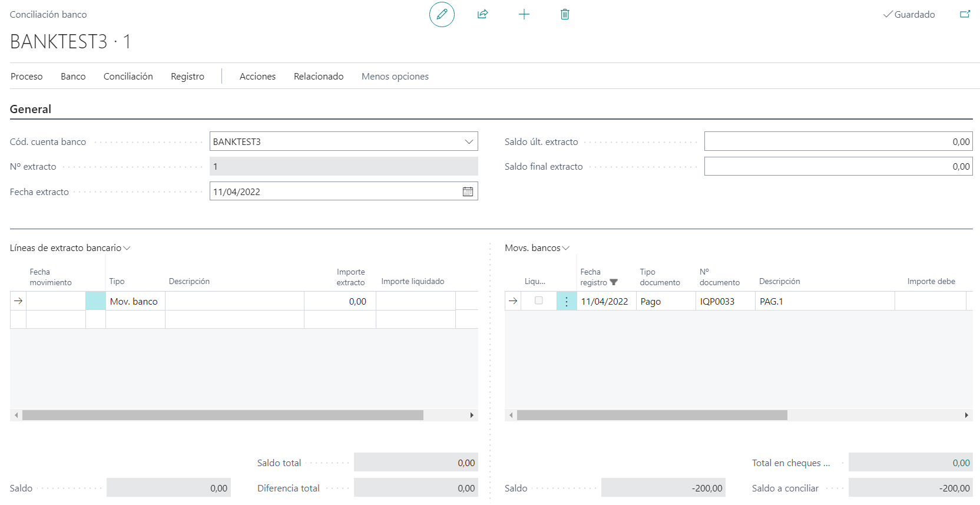Open the Relacionado menu
The image size is (980, 505).
(319, 77)
